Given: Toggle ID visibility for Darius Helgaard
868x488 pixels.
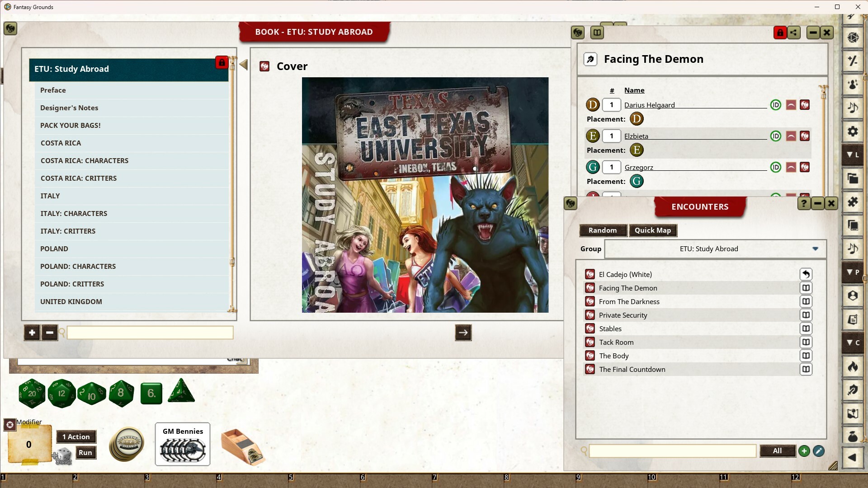Looking at the screenshot, I should click(775, 104).
